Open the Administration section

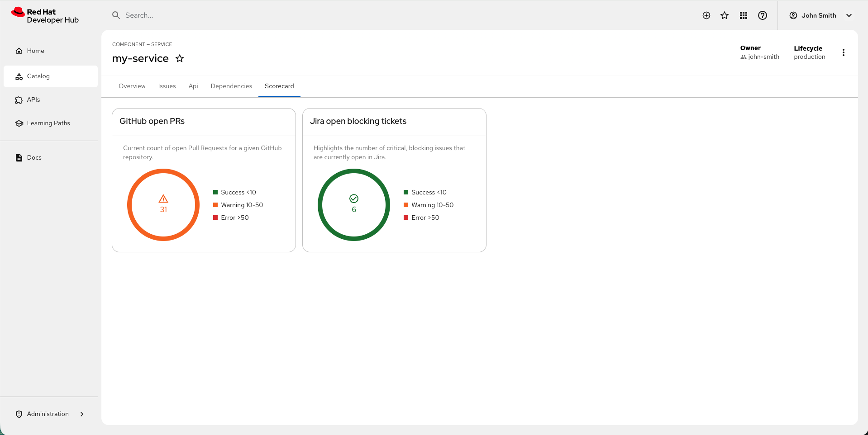coord(47,414)
